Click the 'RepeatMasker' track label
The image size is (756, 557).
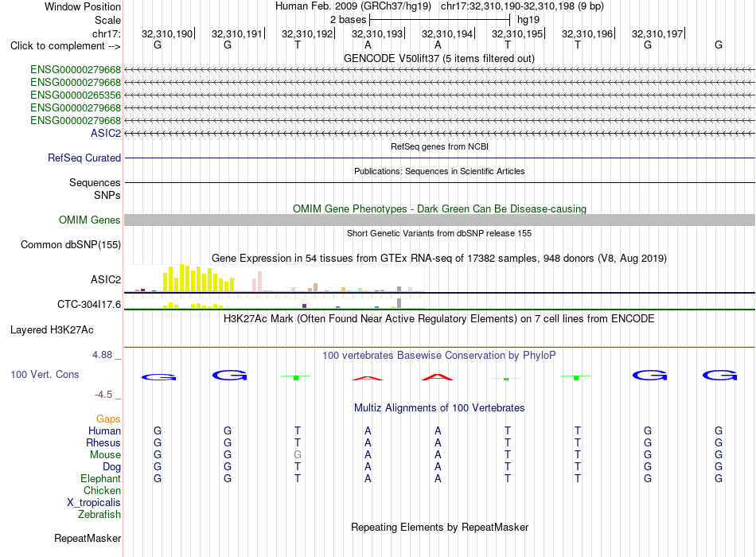tap(88, 538)
